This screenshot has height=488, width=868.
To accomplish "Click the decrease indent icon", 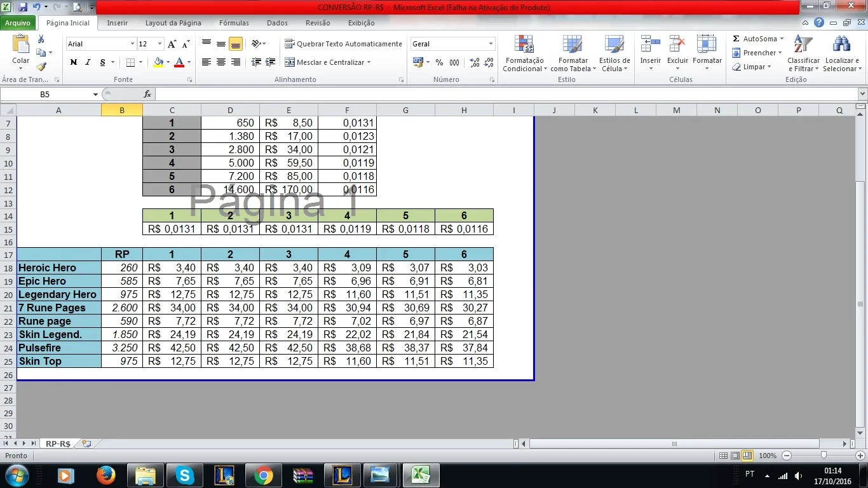I will [x=256, y=62].
